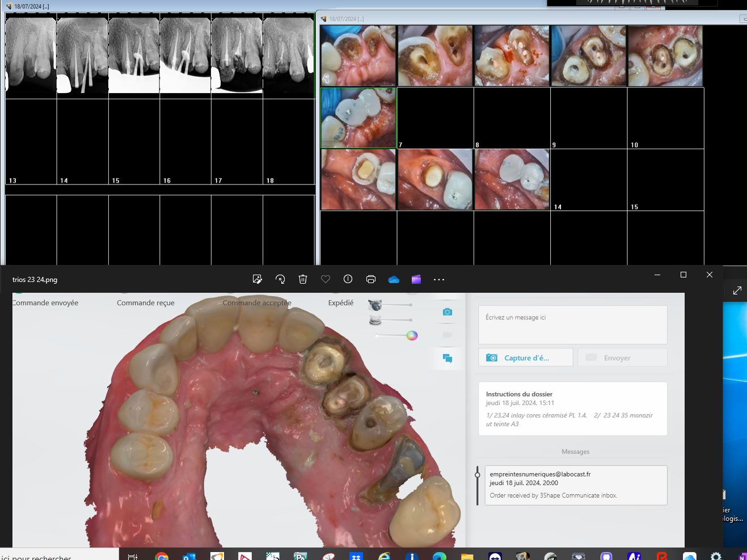The height and width of the screenshot is (560, 747).
Task: Click the Écrivez un message ici field
Action: (x=572, y=325)
